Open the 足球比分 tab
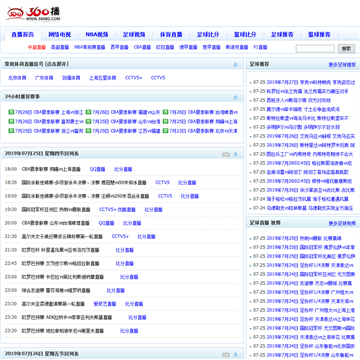This screenshot has width=360, height=360. 208,35
